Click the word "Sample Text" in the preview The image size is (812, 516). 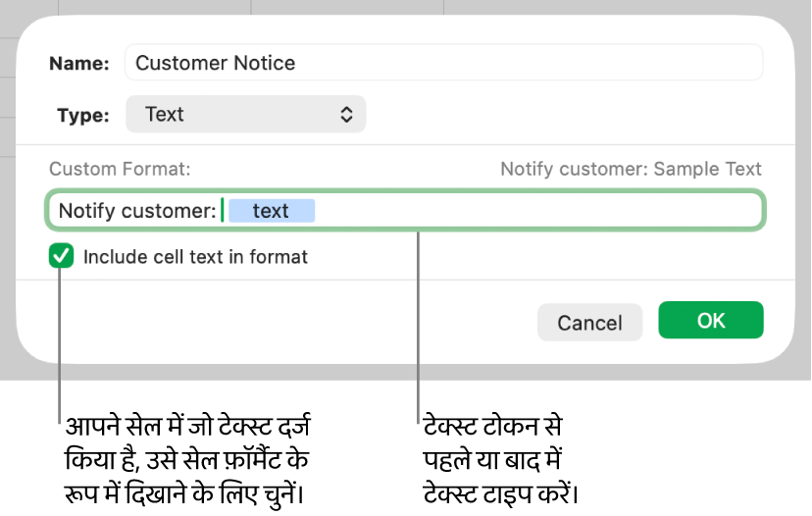click(707, 169)
